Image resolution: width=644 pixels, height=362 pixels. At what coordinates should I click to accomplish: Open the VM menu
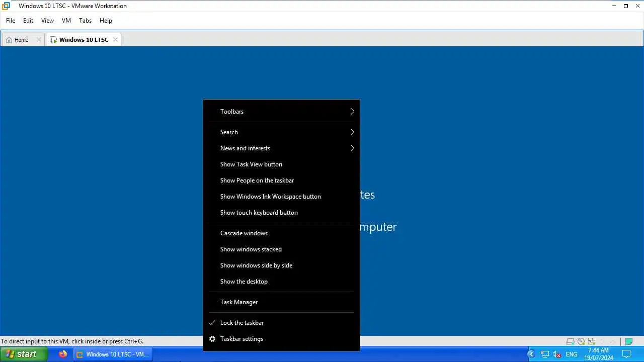(x=66, y=21)
